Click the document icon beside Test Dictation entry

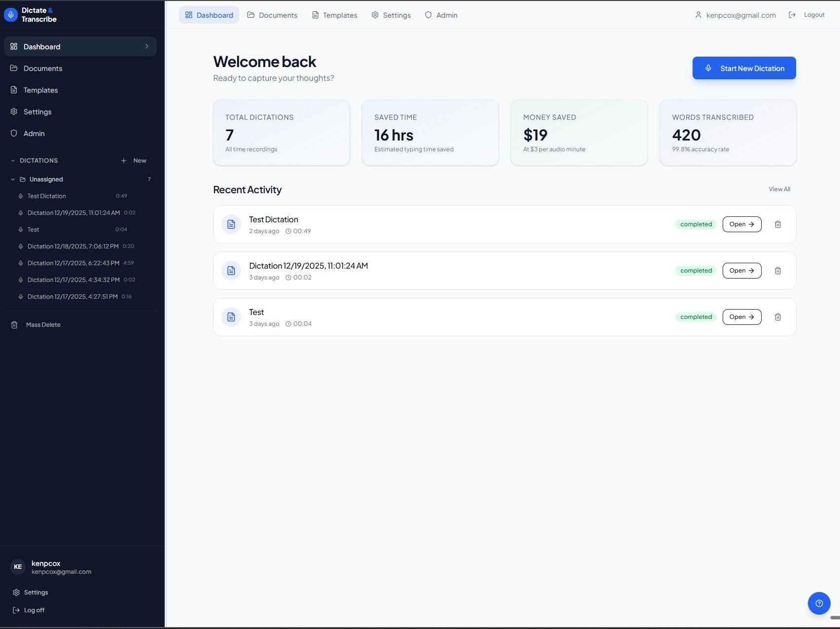pos(231,224)
